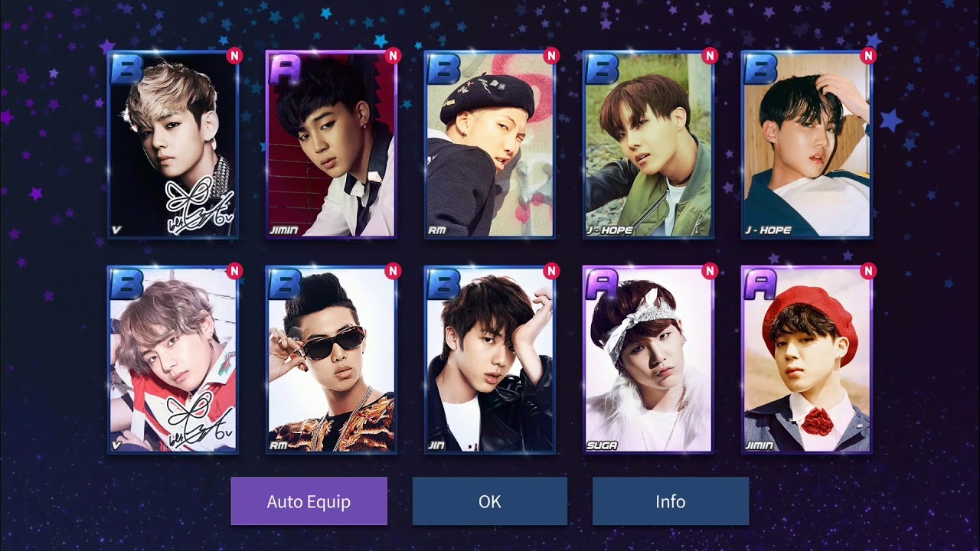Select the Jin card in leather jacket

pos(490,360)
